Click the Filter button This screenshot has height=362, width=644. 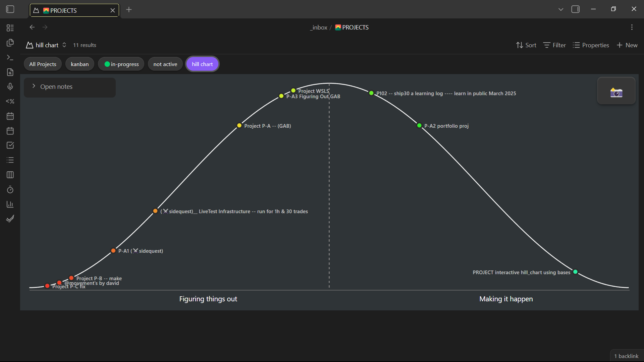(x=554, y=45)
